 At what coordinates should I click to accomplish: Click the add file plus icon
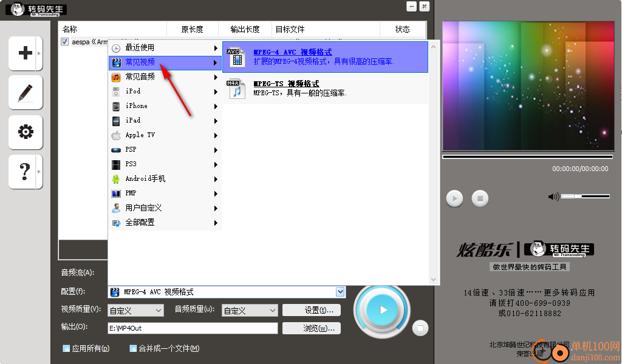[26, 53]
